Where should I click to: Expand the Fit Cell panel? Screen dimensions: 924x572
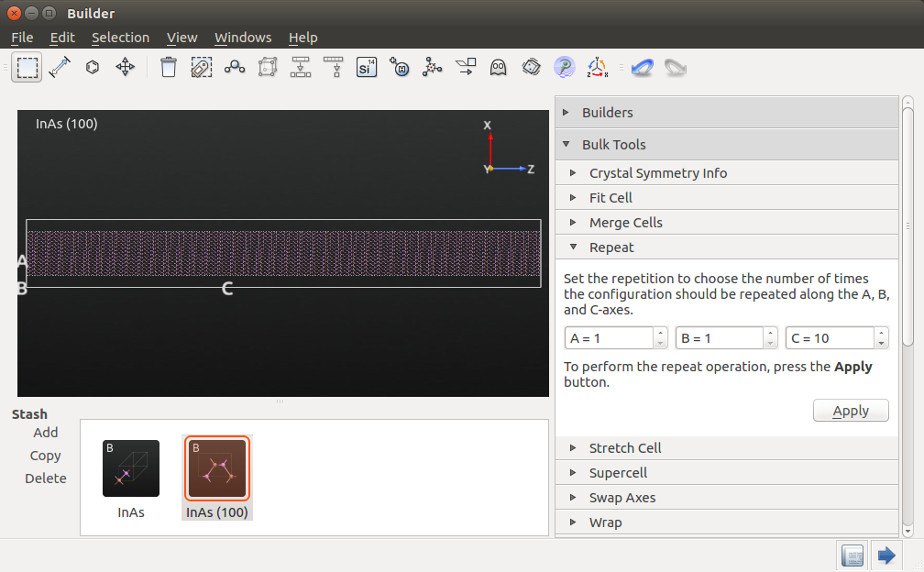point(727,197)
